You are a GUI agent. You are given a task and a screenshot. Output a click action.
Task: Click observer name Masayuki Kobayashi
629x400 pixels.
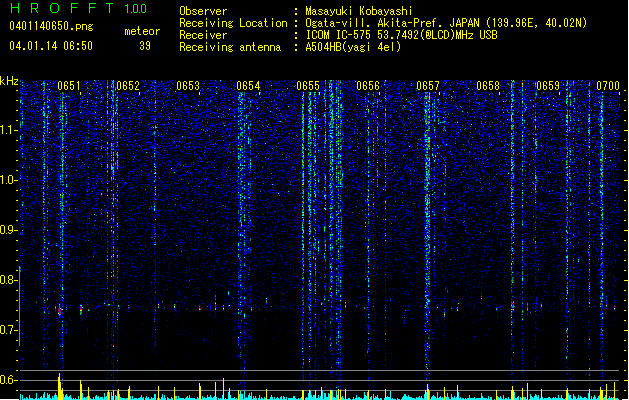[358, 11]
